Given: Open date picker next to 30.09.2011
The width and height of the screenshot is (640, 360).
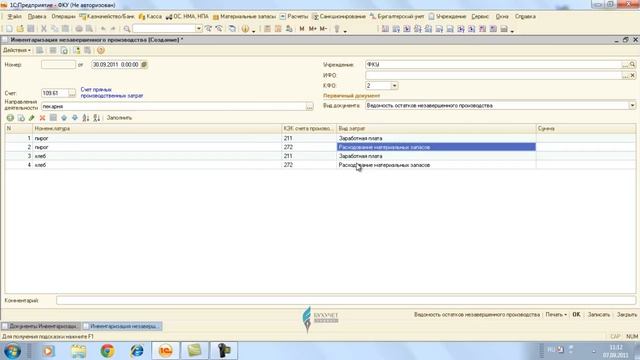Looking at the screenshot, I should (144, 64).
